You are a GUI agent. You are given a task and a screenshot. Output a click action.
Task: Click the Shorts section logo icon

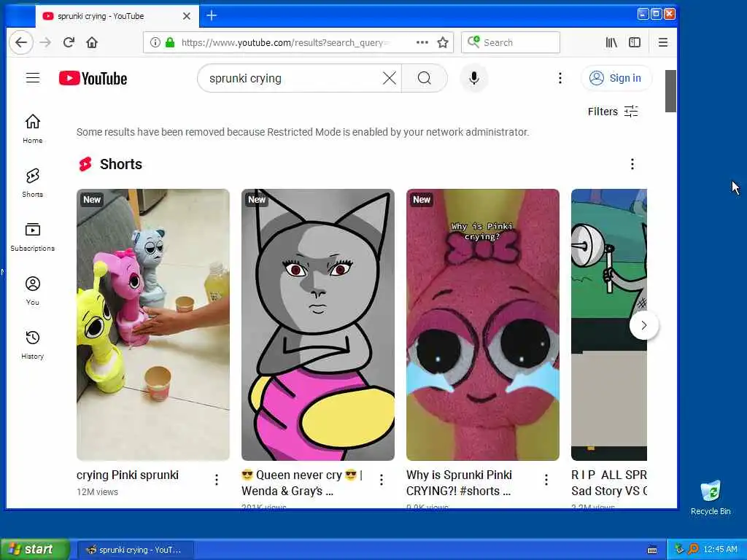(85, 164)
